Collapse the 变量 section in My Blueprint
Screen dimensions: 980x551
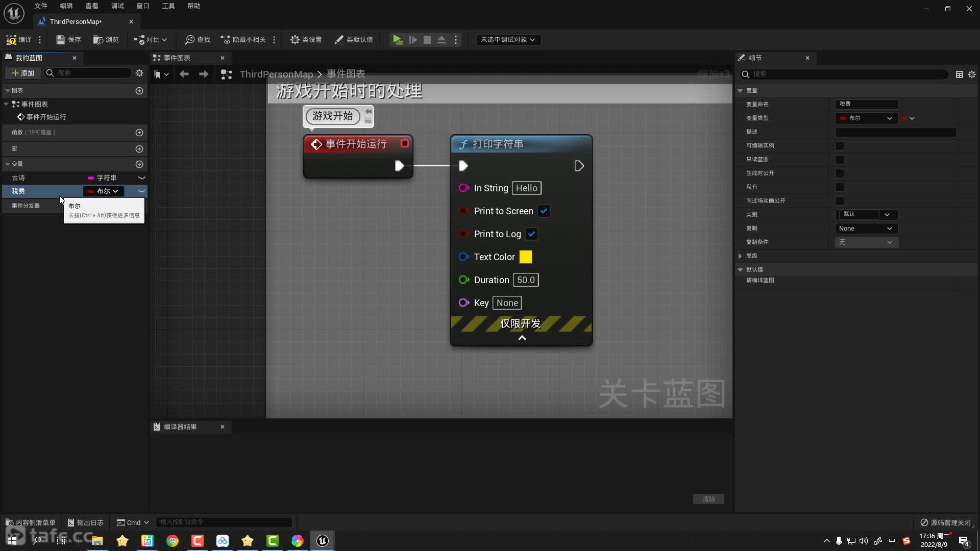click(8, 164)
